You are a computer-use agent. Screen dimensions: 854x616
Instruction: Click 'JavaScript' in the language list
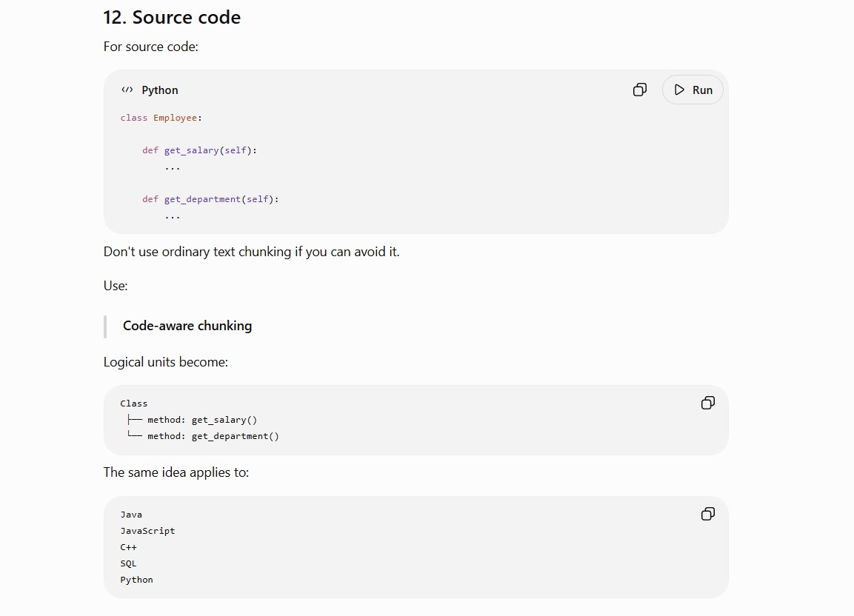147,531
